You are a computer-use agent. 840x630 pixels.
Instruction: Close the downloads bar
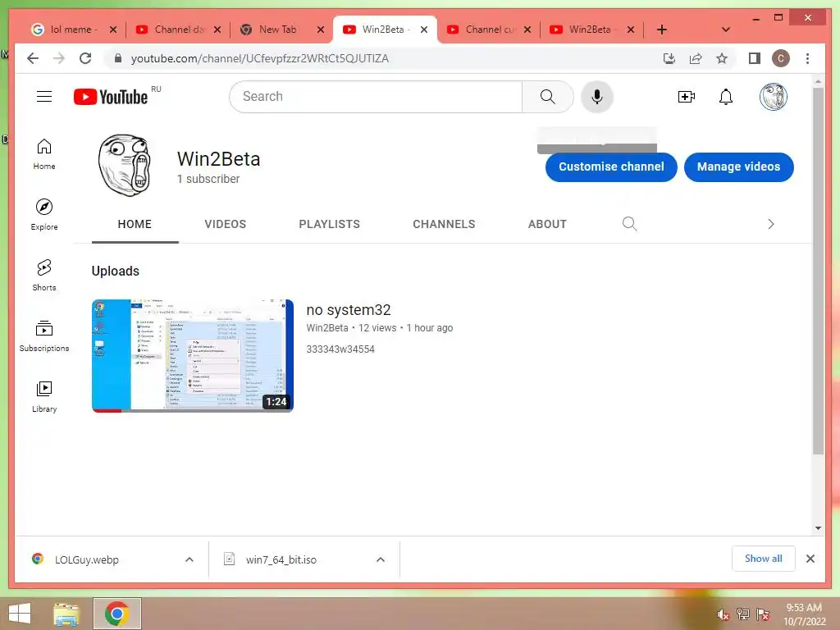pyautogui.click(x=810, y=559)
